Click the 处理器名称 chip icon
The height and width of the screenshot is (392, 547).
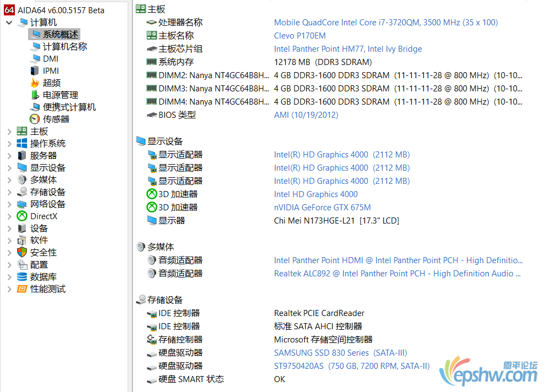click(151, 23)
